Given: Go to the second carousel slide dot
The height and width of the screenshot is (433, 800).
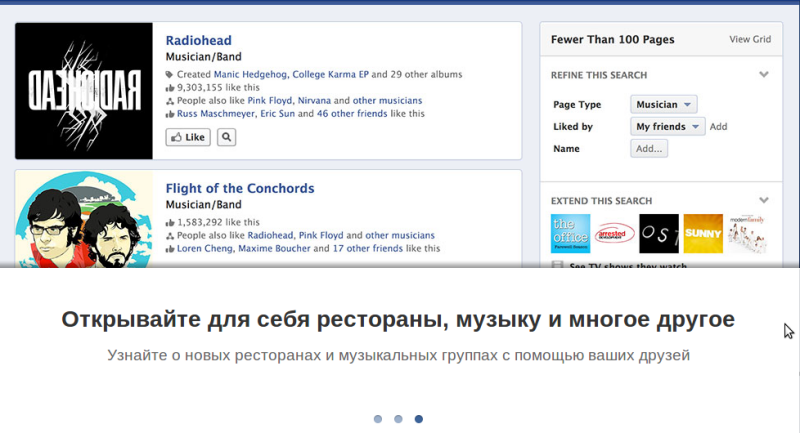Looking at the screenshot, I should [x=398, y=419].
